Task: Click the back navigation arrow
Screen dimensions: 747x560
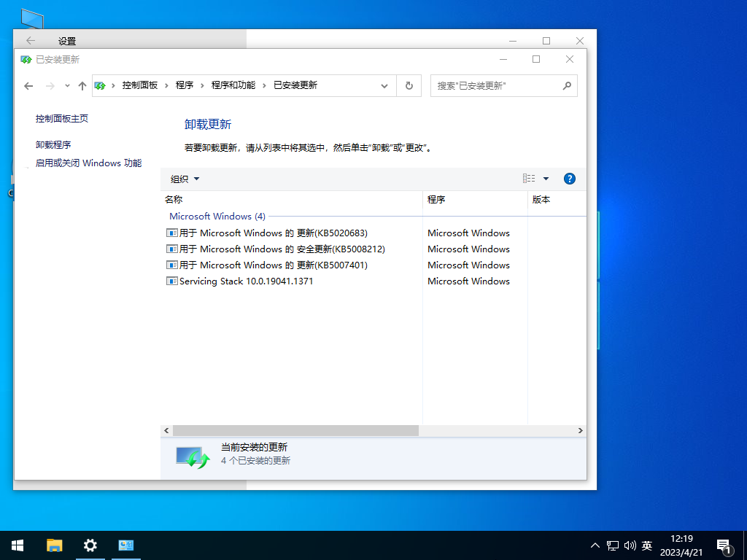Action: click(28, 85)
